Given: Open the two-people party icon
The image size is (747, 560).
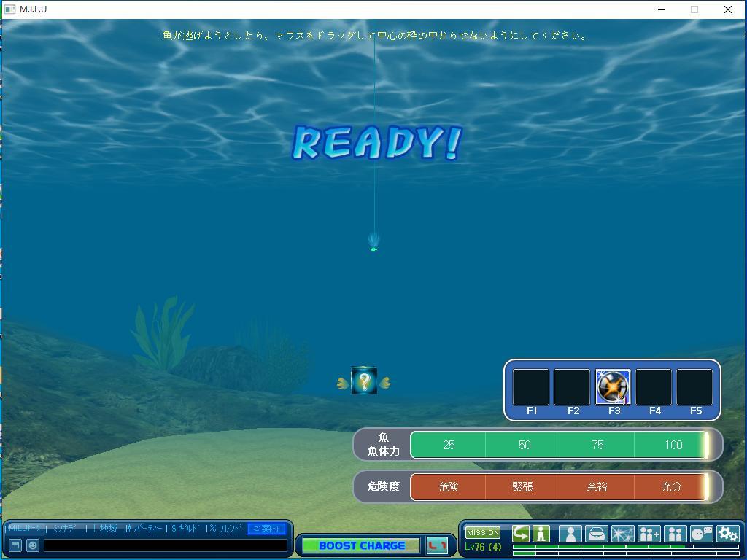Looking at the screenshot, I should [x=675, y=533].
